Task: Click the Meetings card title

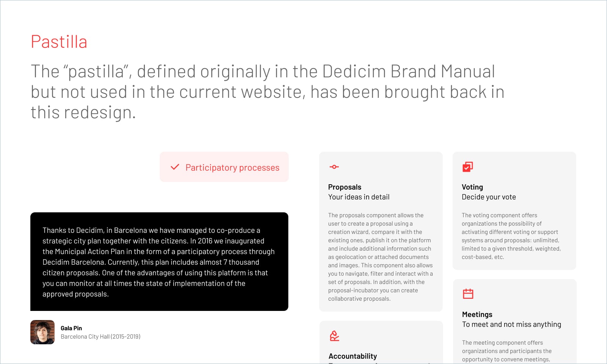Action: pos(477,314)
